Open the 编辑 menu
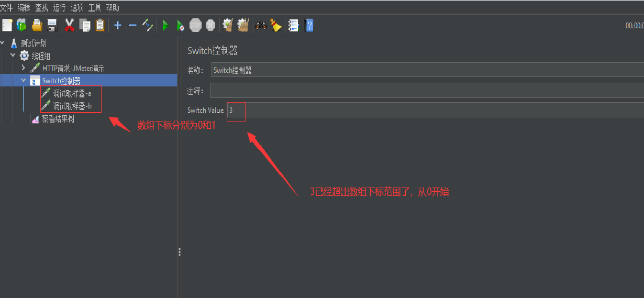Viewport: 644px width, 298px height. 24,7
